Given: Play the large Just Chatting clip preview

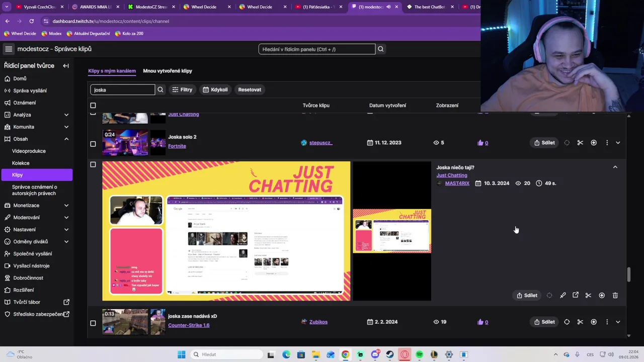Looking at the screenshot, I should click(x=226, y=231).
